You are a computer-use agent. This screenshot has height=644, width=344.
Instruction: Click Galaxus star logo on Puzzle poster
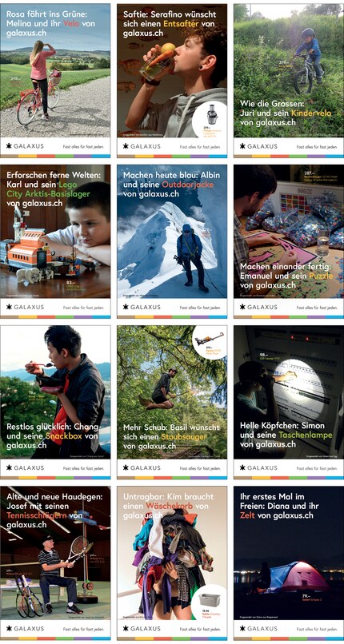coord(242,307)
